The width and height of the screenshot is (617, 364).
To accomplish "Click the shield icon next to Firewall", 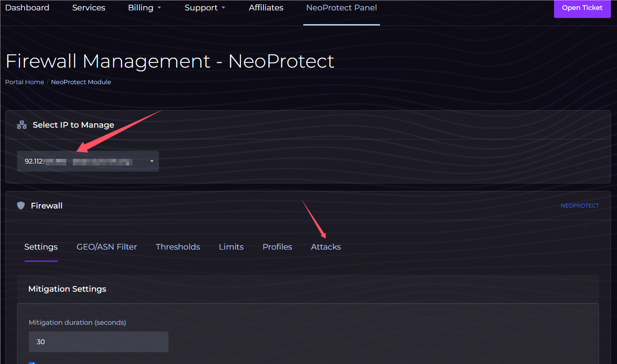I will [21, 206].
